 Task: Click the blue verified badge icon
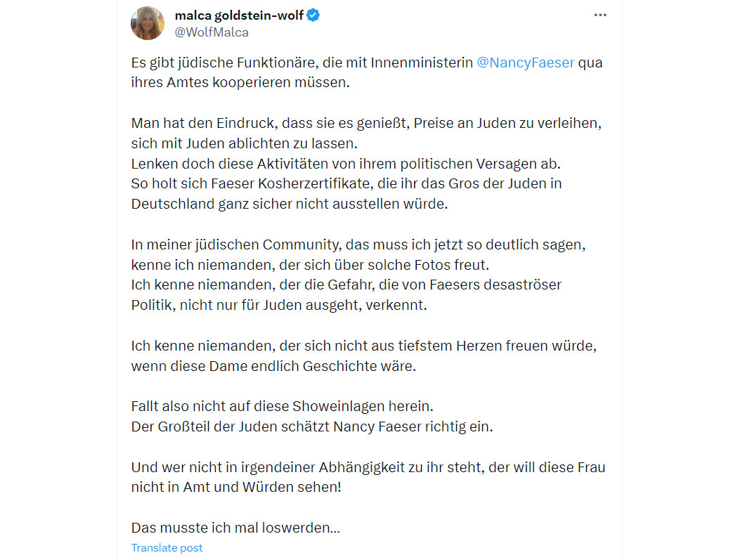click(313, 15)
